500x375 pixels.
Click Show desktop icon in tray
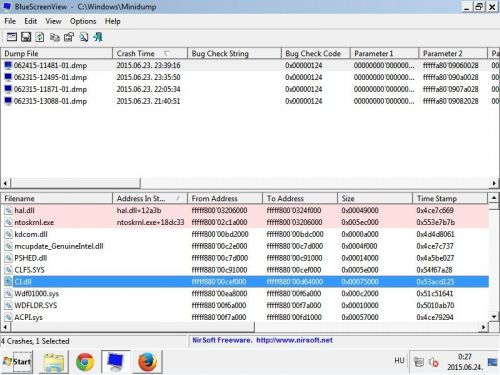[x=492, y=362]
